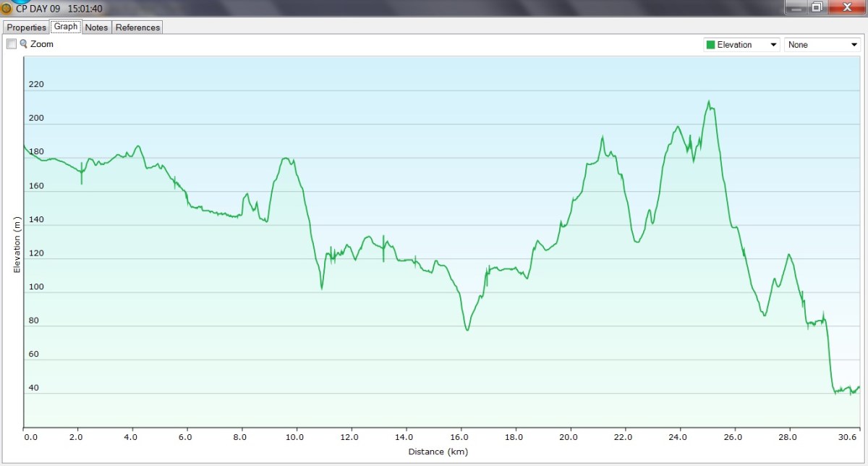Click the highest elevation peak near 25 km
The width and height of the screenshot is (868, 466).
[709, 101]
